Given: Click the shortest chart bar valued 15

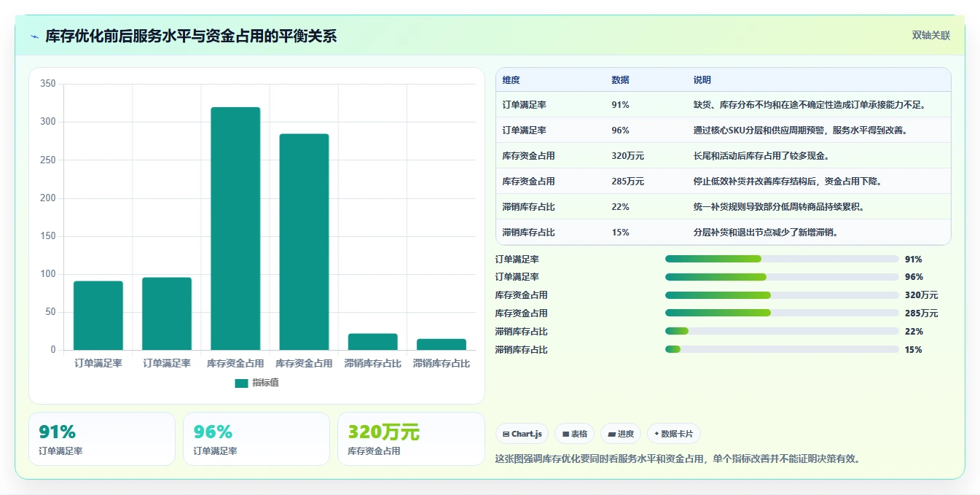Looking at the screenshot, I should pyautogui.click(x=441, y=344).
